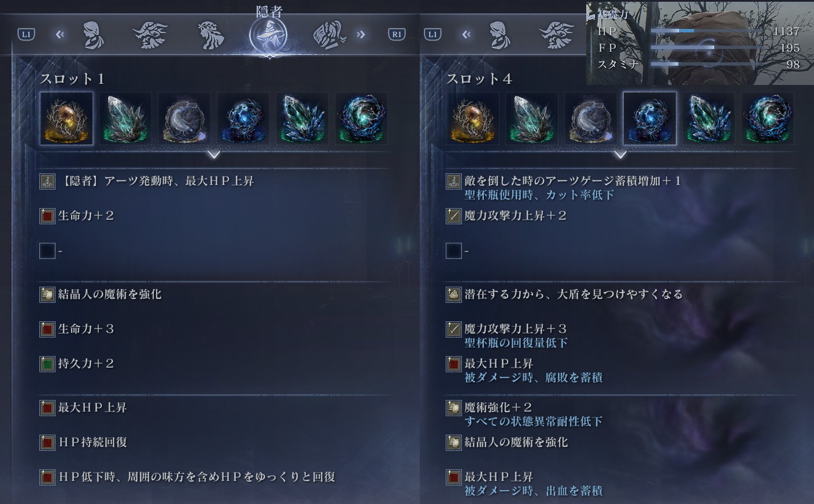Viewport: 814px width, 504px height.
Task: Toggle the red box beside HP持続回復
Action: pyautogui.click(x=47, y=443)
